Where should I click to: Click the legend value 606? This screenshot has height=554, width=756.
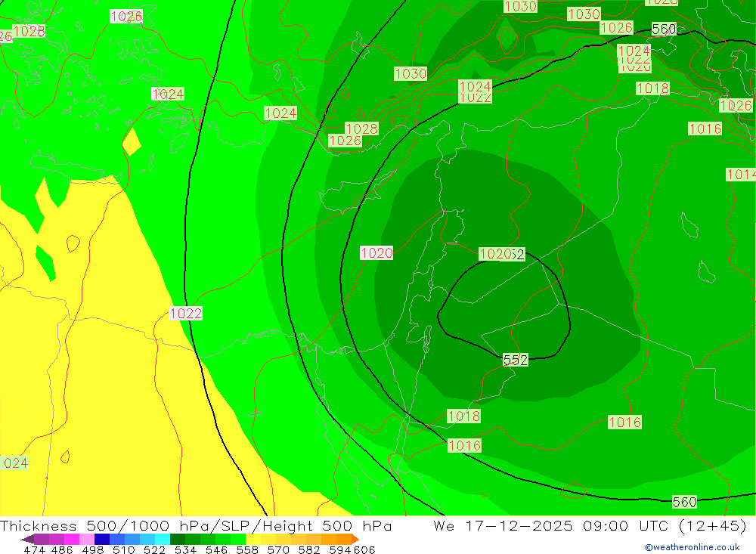(364, 549)
